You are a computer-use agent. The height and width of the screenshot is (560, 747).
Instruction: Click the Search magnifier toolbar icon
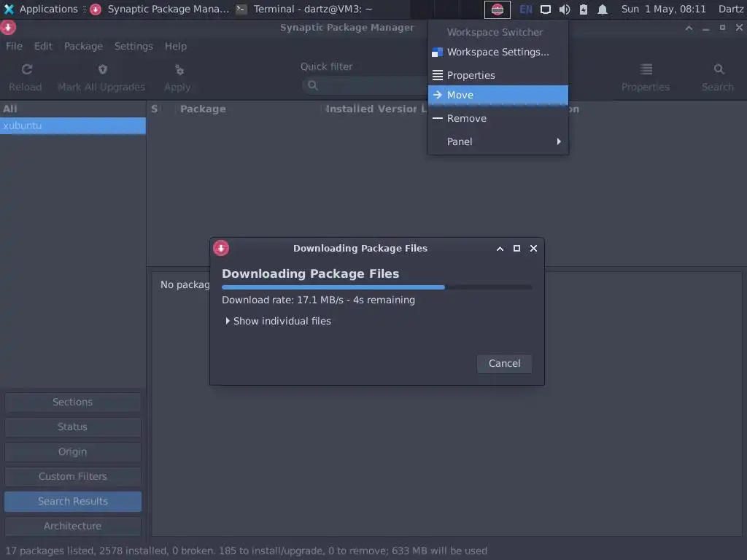[719, 69]
